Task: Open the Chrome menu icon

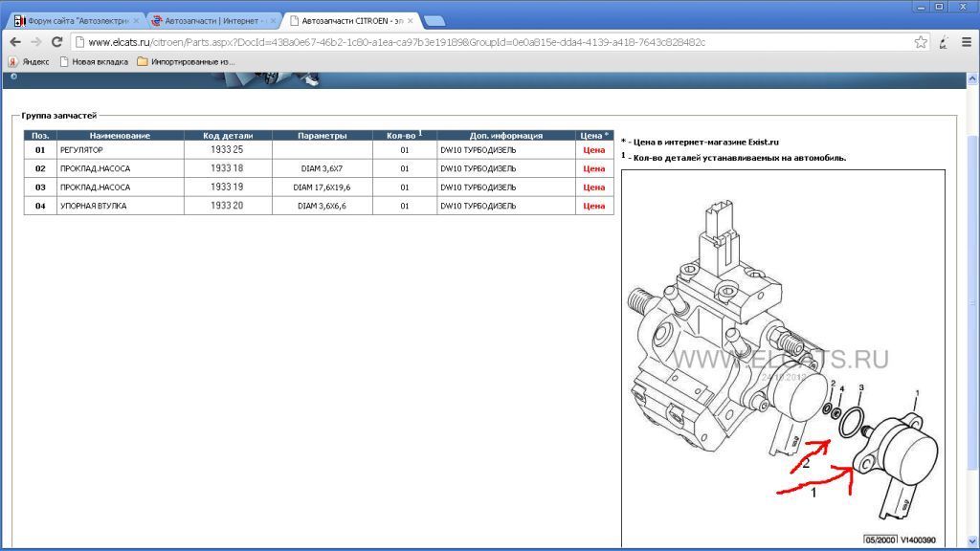Action: pos(967,42)
